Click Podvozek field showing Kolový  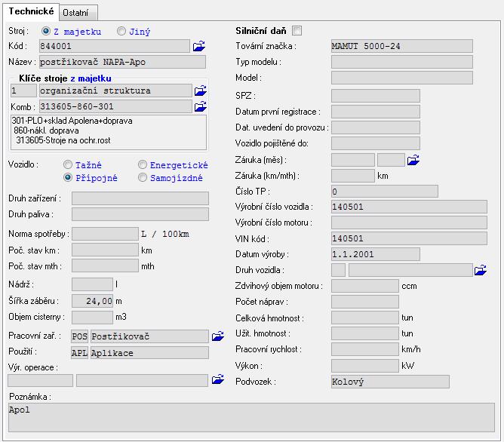pyautogui.click(x=390, y=382)
